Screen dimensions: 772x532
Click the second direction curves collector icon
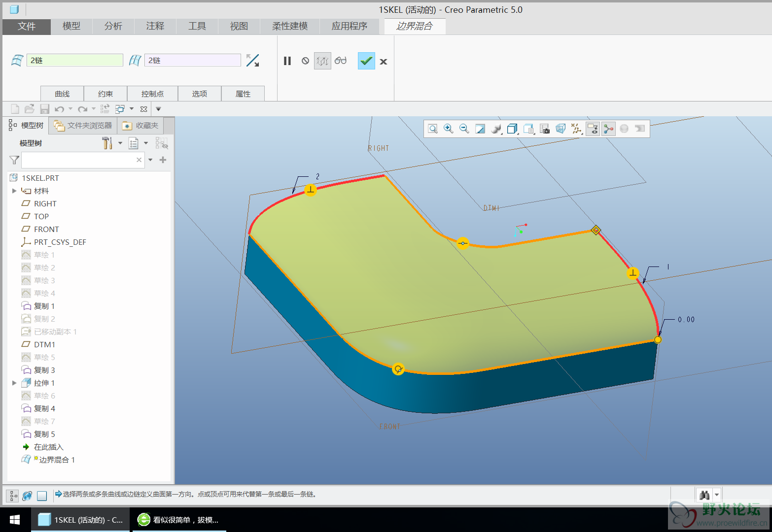click(x=135, y=61)
